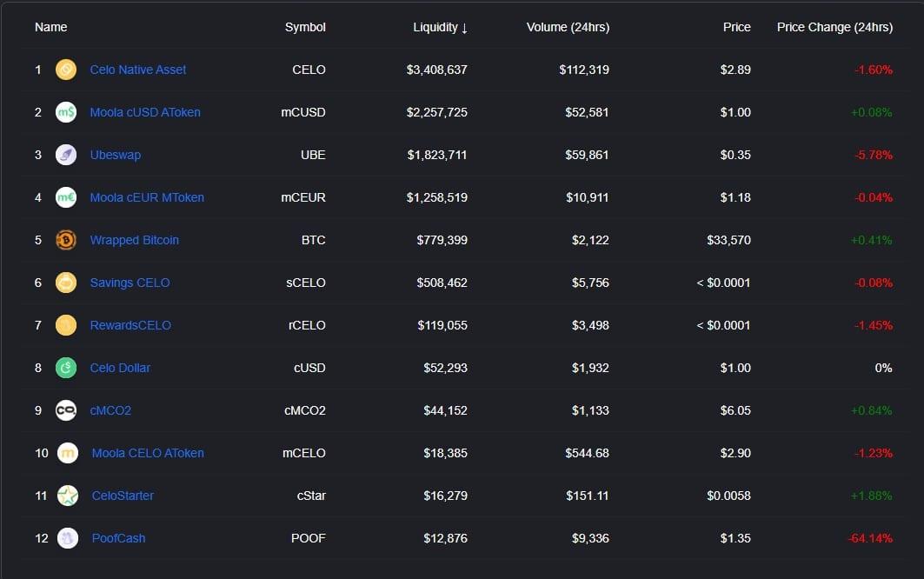Click the CeloStarter star icon
This screenshot has height=579, width=924.
pos(68,496)
